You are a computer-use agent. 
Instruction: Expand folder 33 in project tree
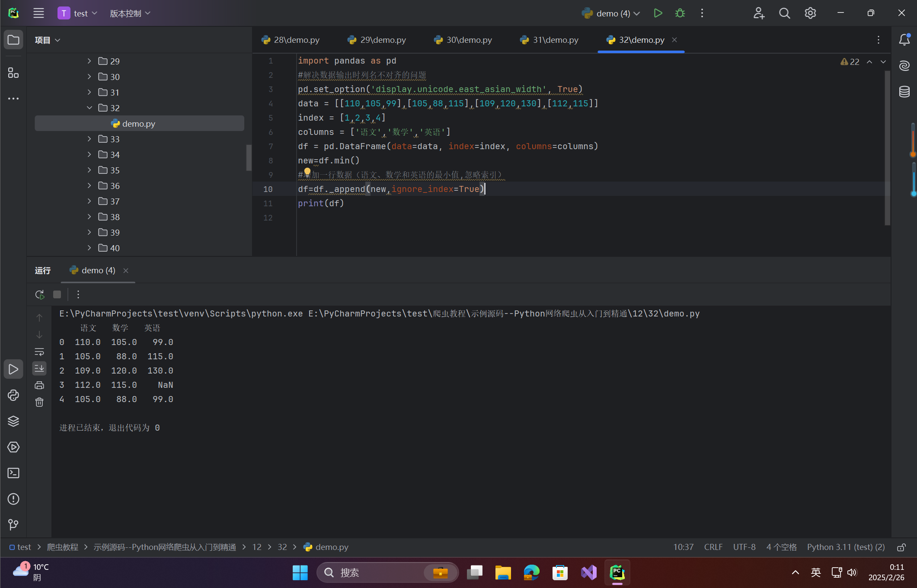click(x=89, y=139)
